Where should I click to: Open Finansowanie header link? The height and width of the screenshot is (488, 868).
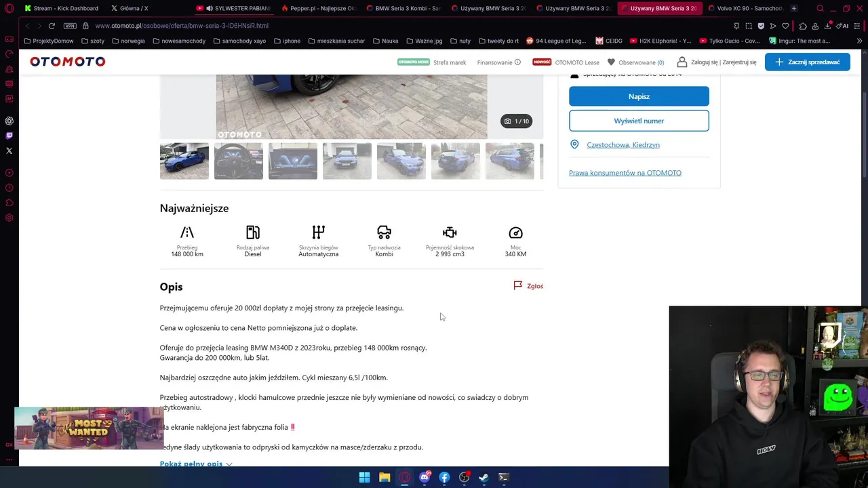(498, 62)
